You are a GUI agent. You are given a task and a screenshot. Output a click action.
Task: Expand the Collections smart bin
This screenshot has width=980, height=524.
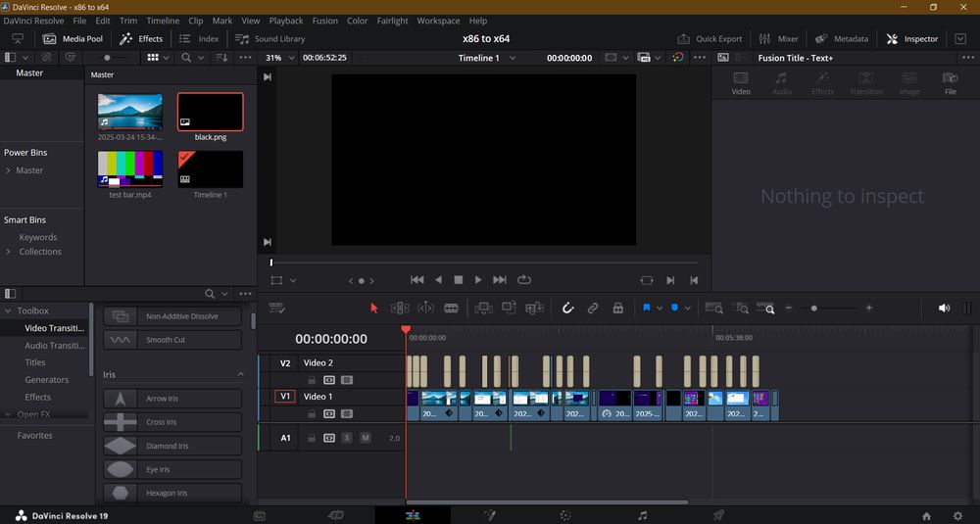point(8,252)
